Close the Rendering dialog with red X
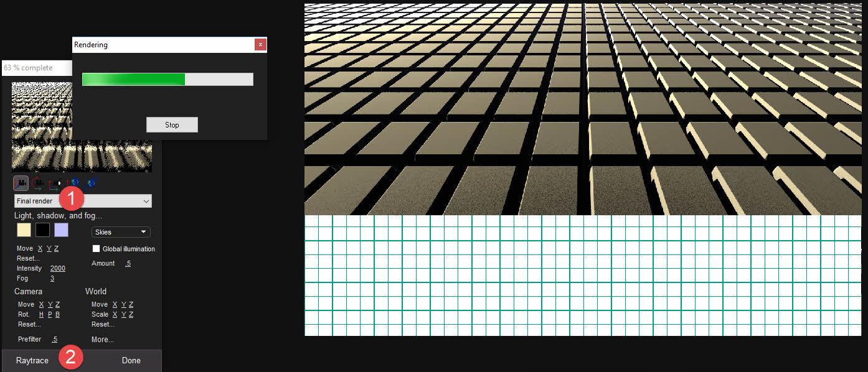The width and height of the screenshot is (868, 372). point(260,45)
